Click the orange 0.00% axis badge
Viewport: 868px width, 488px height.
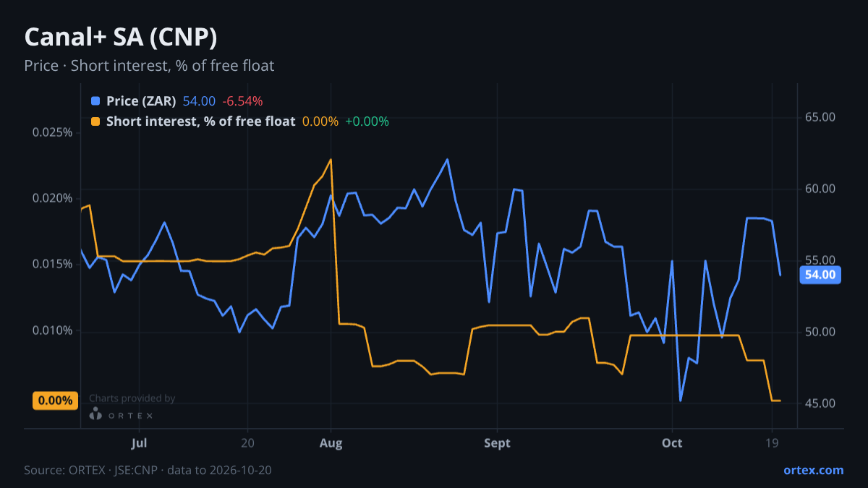pyautogui.click(x=55, y=401)
